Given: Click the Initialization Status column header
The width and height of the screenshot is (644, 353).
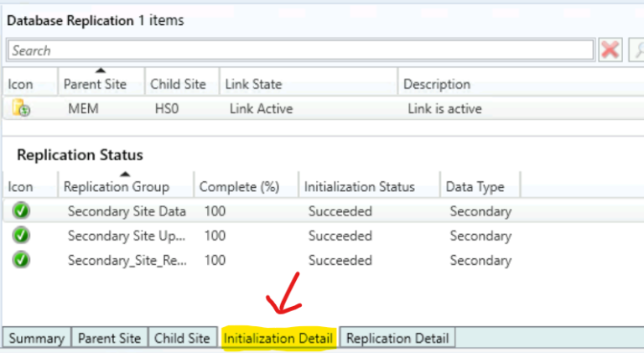Looking at the screenshot, I should [360, 187].
